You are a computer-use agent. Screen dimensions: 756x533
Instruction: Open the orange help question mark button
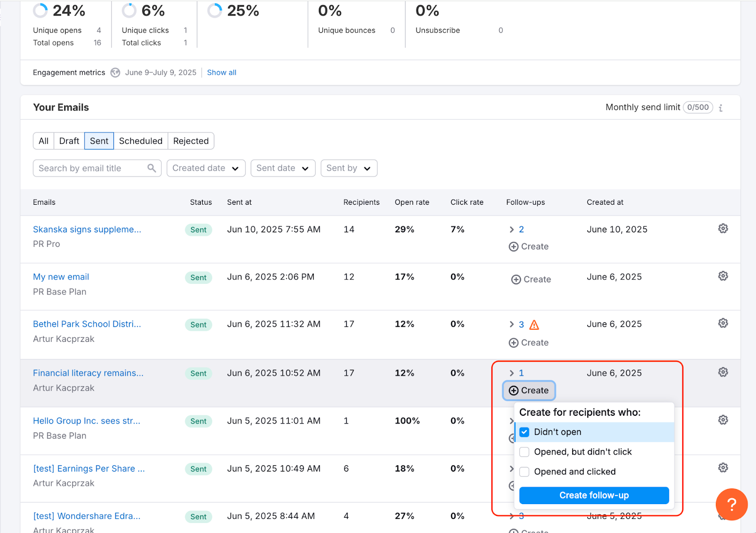pyautogui.click(x=731, y=504)
